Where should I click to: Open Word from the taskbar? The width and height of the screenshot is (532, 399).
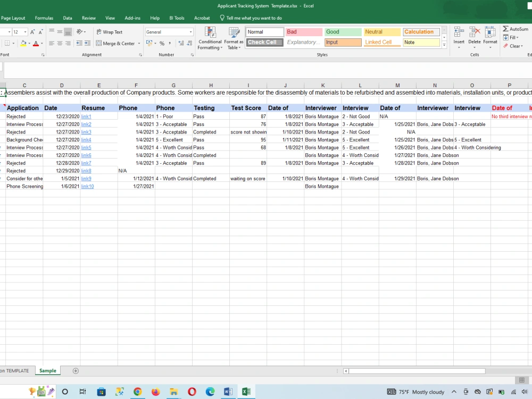pos(228,392)
